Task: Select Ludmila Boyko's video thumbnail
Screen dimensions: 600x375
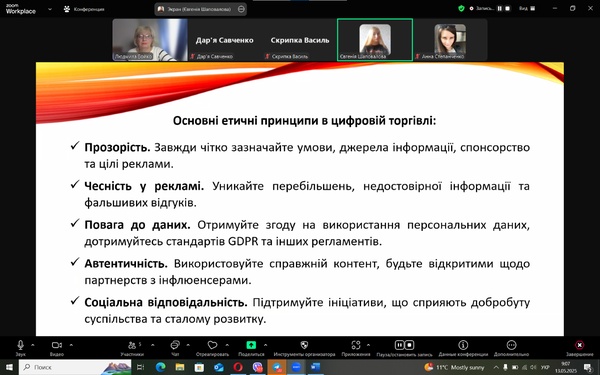Action: click(150, 40)
